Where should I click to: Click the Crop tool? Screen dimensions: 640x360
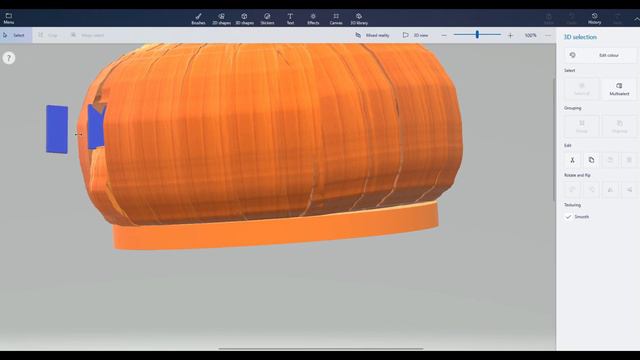pos(48,36)
